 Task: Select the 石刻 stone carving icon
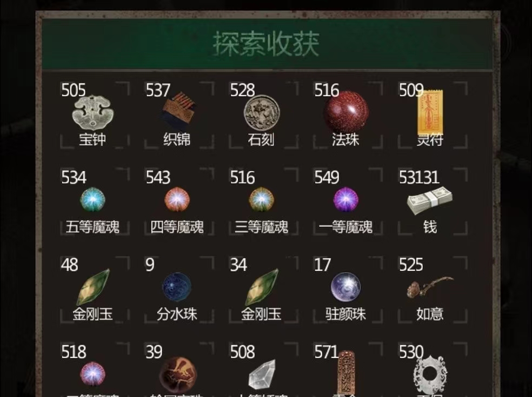click(262, 113)
